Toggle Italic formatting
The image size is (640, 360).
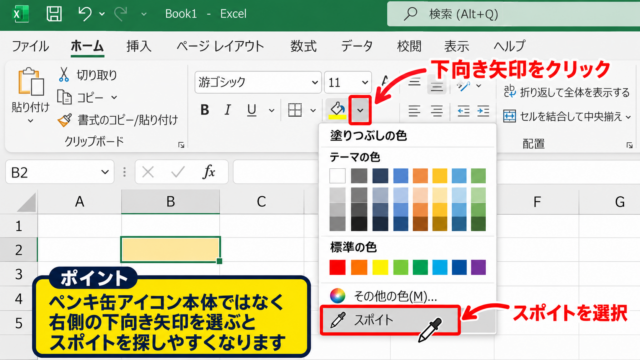pos(228,110)
